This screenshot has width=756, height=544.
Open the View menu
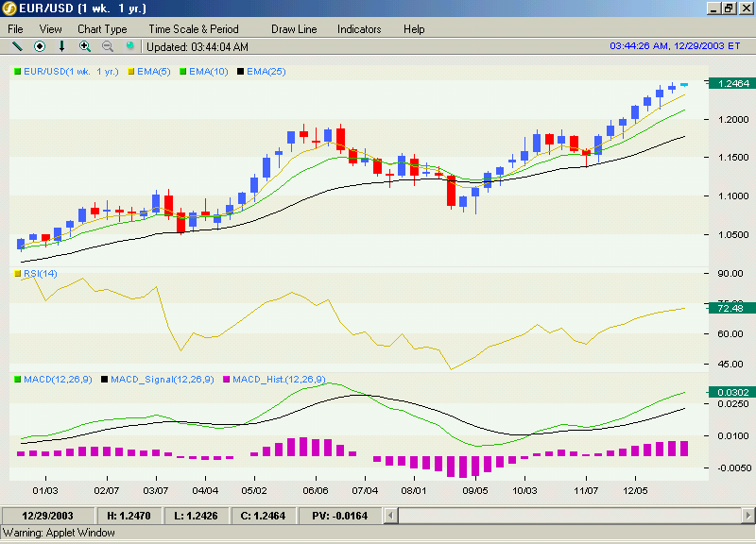(51, 29)
